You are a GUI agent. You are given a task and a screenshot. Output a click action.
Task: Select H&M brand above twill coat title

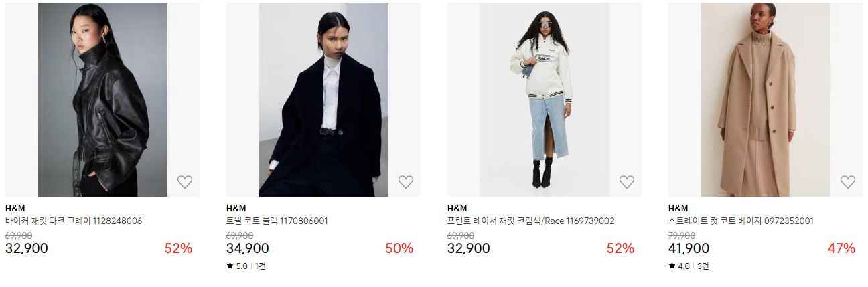[236, 208]
